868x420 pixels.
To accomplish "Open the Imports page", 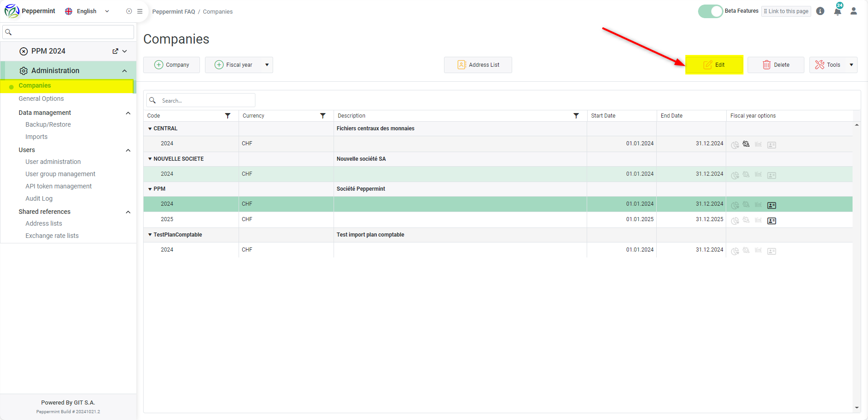I will pos(36,137).
